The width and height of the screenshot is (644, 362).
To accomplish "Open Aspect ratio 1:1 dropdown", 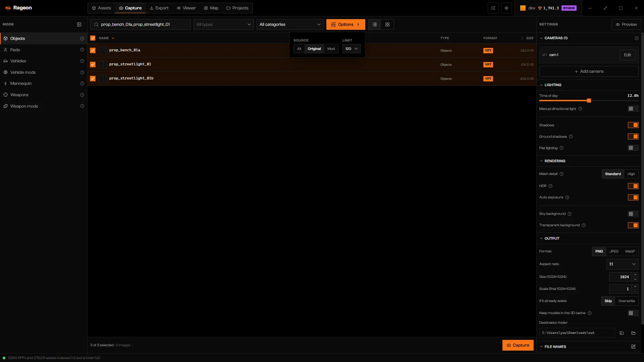I will point(623,264).
